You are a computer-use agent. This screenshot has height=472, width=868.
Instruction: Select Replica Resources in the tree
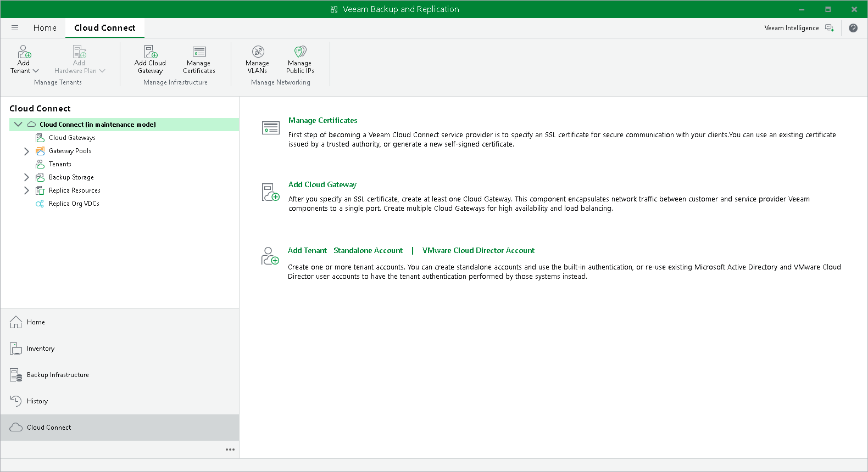(x=75, y=190)
